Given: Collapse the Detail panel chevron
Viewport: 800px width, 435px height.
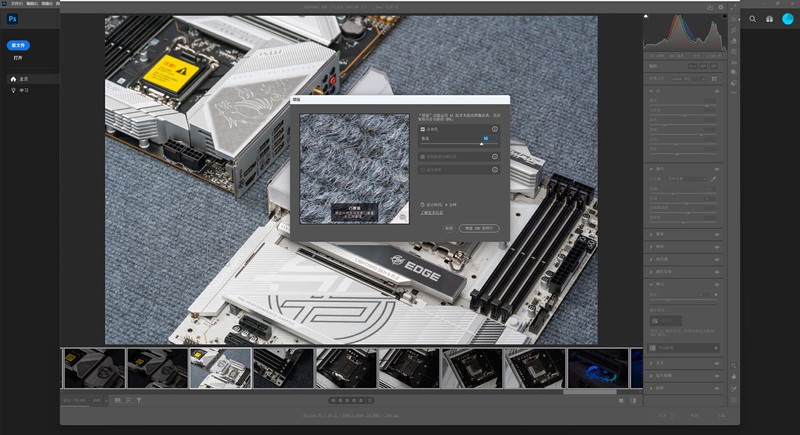Looking at the screenshot, I should coord(651,284).
